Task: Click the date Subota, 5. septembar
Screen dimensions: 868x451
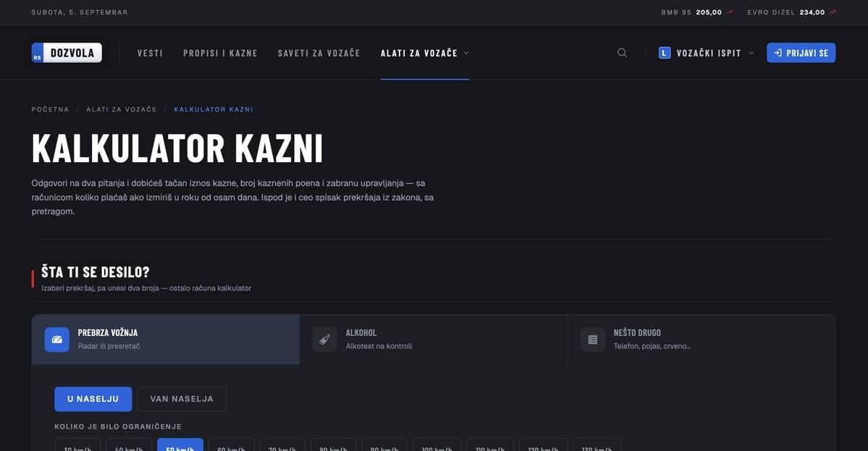Action: (x=80, y=12)
